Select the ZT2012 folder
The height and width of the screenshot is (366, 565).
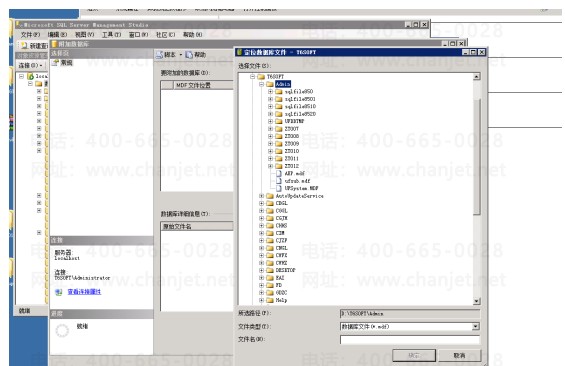(292, 166)
